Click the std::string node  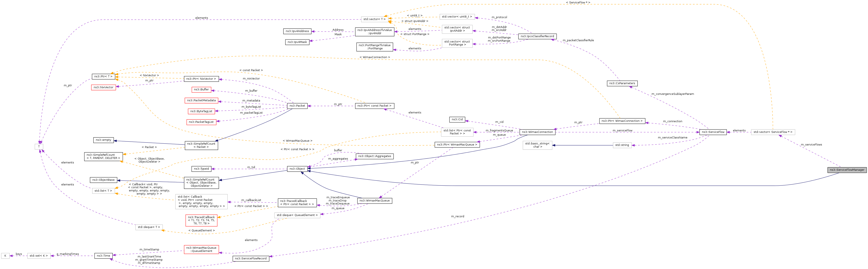(x=622, y=145)
